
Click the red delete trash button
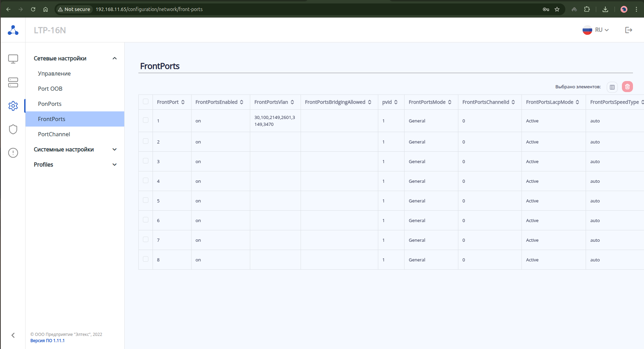[x=627, y=87]
